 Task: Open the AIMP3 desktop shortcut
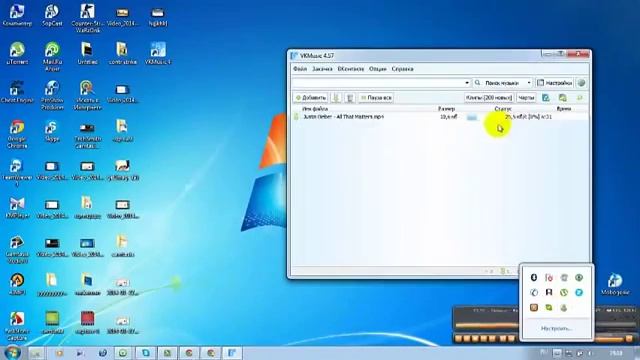click(17, 284)
